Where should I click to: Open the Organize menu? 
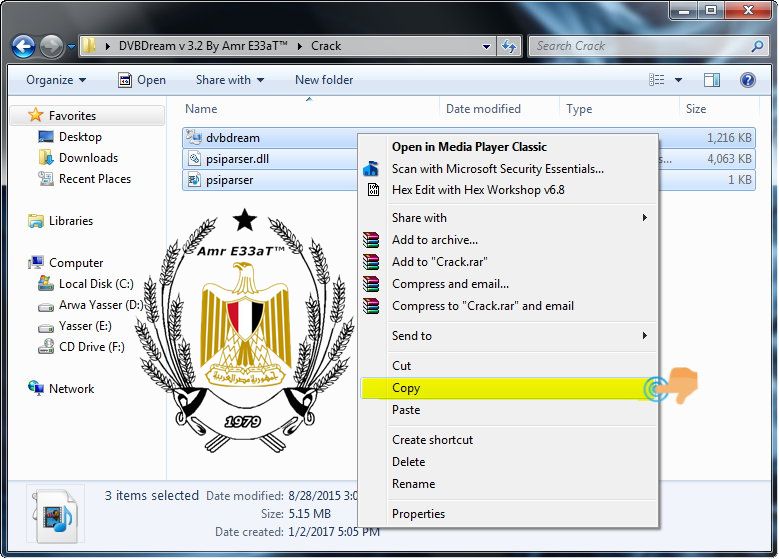click(x=56, y=80)
